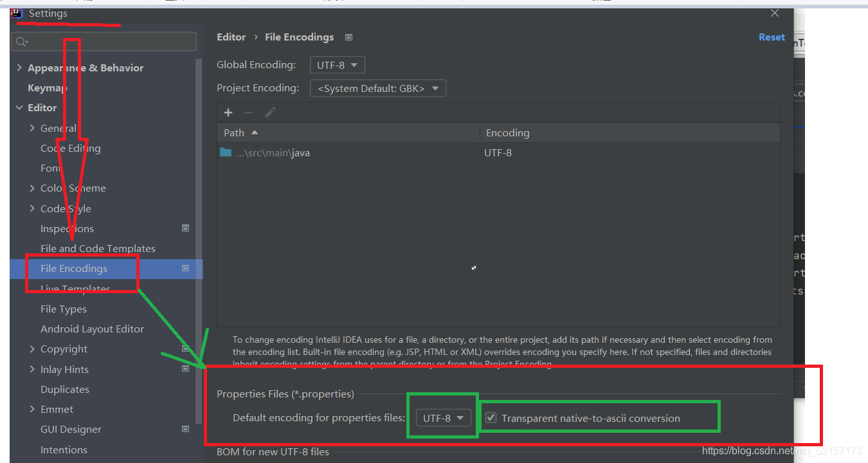
Task: Click the remove path minus icon
Action: 249,113
